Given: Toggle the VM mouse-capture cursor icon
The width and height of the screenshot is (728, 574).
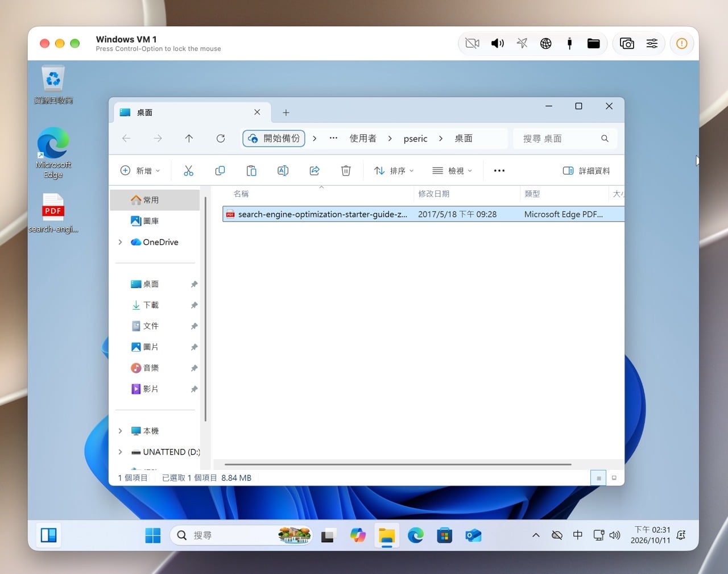Looking at the screenshot, I should point(522,43).
